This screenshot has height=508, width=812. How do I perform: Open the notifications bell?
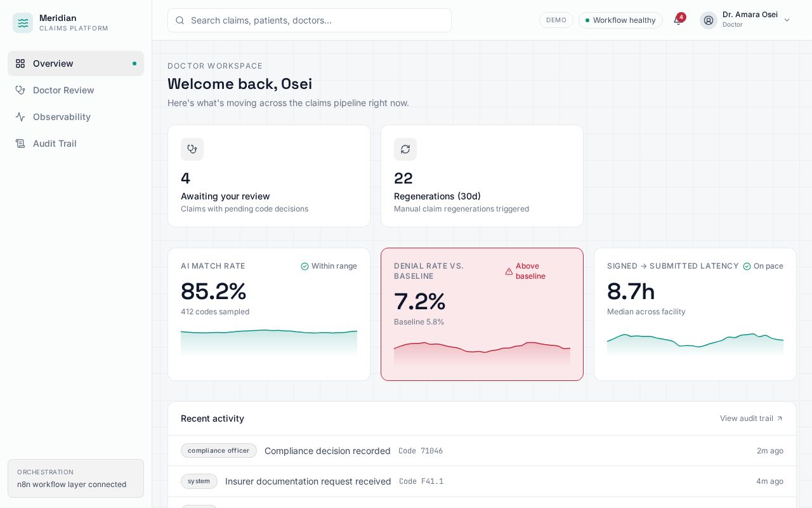678,20
